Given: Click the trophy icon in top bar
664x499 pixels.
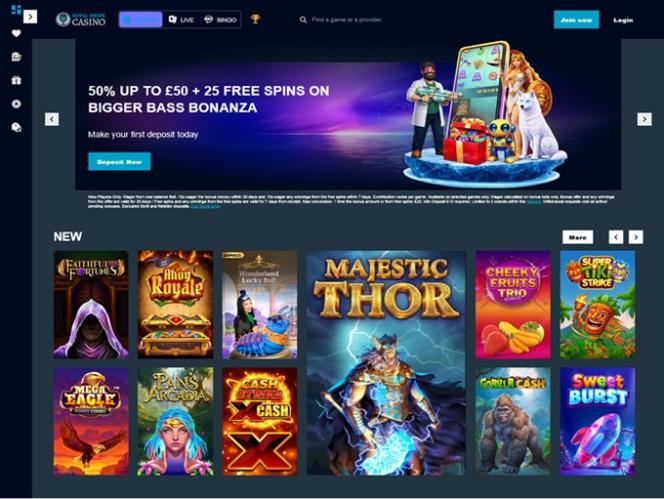Looking at the screenshot, I should tap(255, 19).
